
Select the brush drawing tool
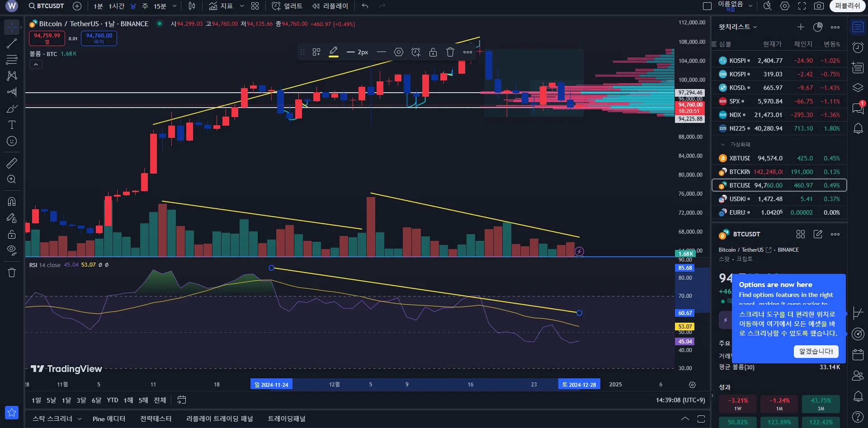point(12,108)
